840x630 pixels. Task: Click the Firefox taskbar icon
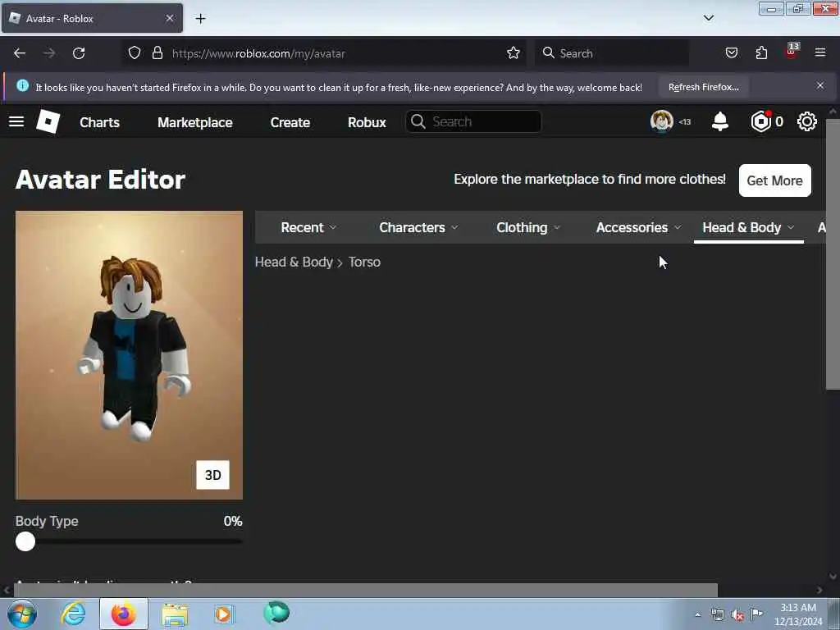[123, 614]
